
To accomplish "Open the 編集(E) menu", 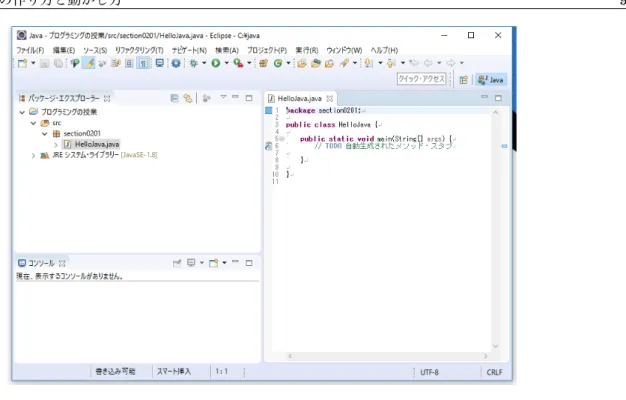I will point(64,50).
